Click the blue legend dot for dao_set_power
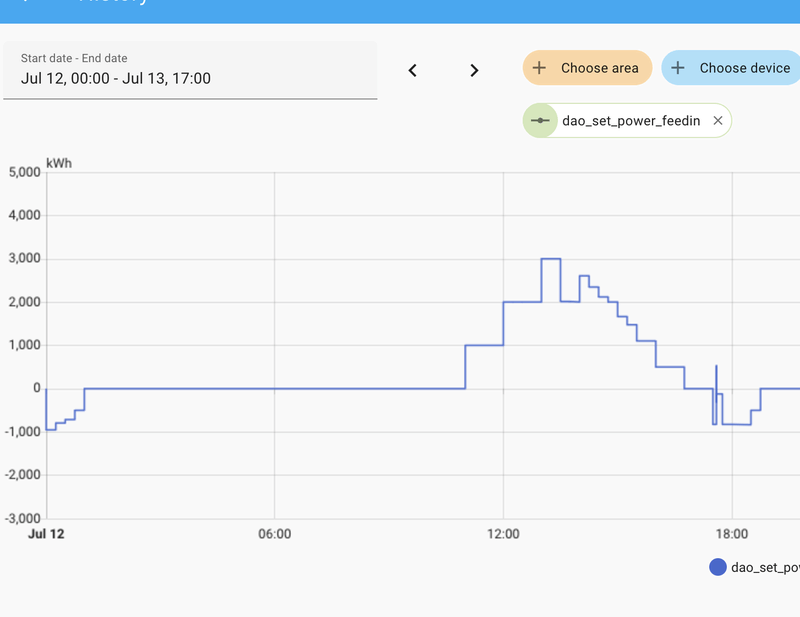The width and height of the screenshot is (800, 617). pyautogui.click(x=717, y=567)
